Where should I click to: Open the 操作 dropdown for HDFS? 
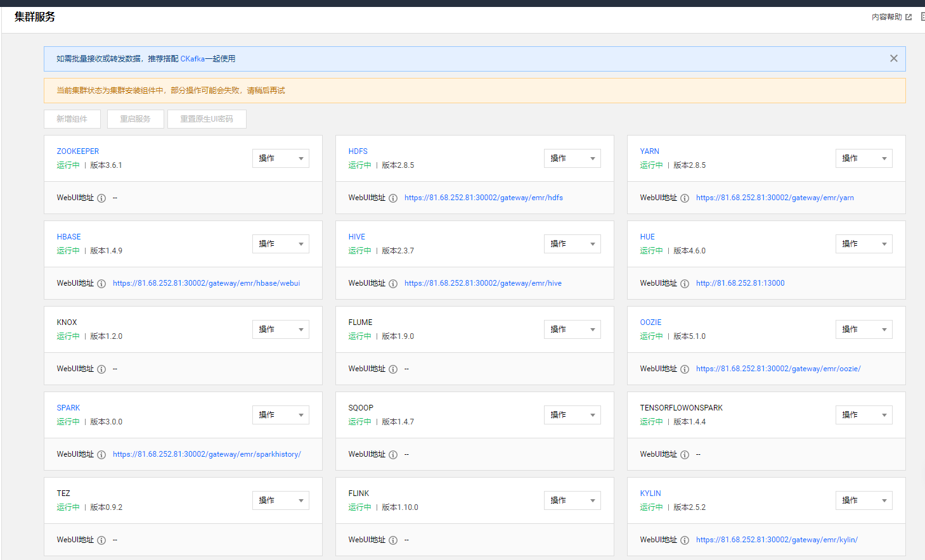572,158
